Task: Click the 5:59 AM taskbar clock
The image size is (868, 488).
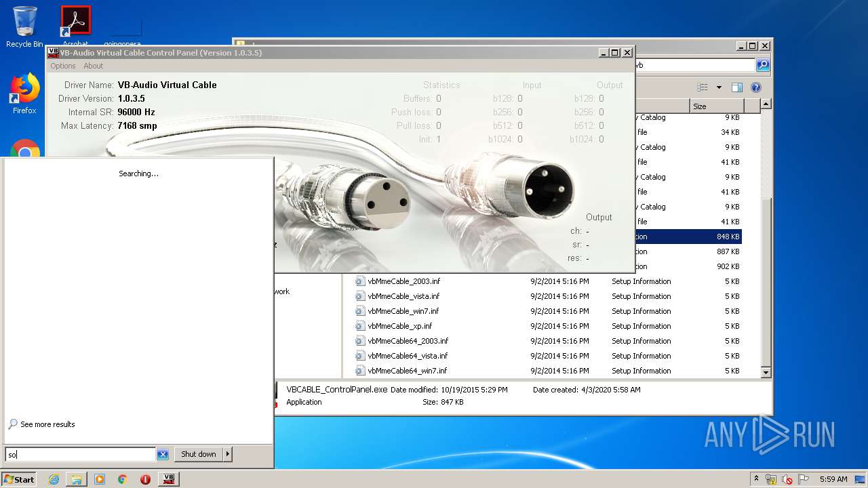Action: (833, 479)
